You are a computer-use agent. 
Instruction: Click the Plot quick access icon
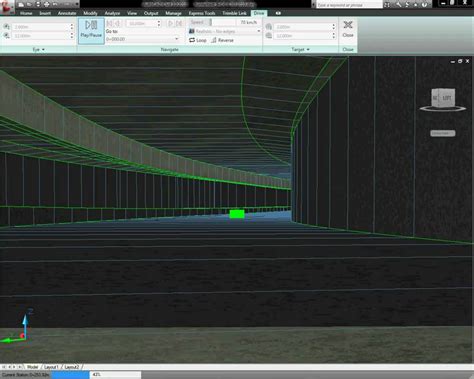pyautogui.click(x=46, y=4)
